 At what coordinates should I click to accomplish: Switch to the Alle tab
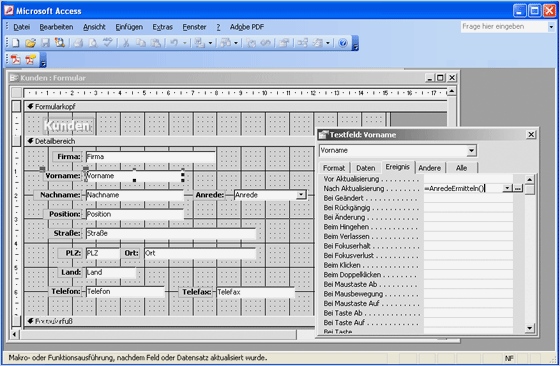pos(461,168)
